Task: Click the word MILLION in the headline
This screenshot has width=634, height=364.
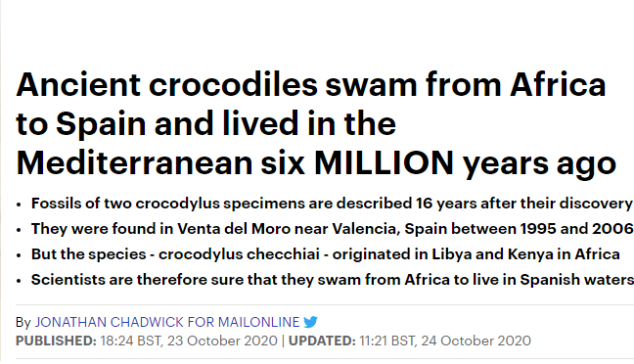Action: click(x=385, y=163)
